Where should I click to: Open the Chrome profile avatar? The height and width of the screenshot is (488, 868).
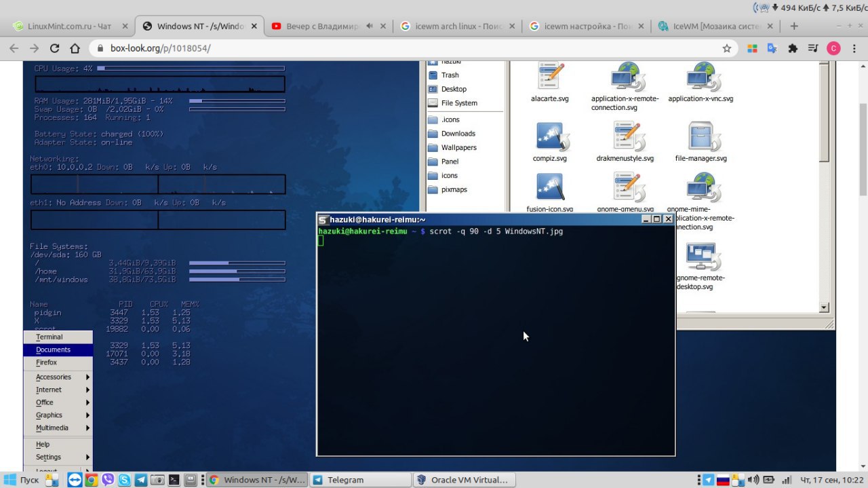(x=833, y=49)
